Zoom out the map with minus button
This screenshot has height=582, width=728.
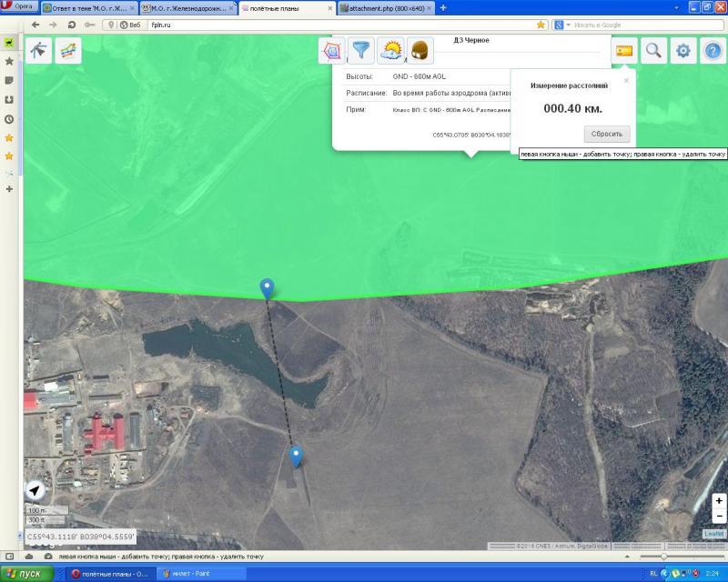point(719,516)
